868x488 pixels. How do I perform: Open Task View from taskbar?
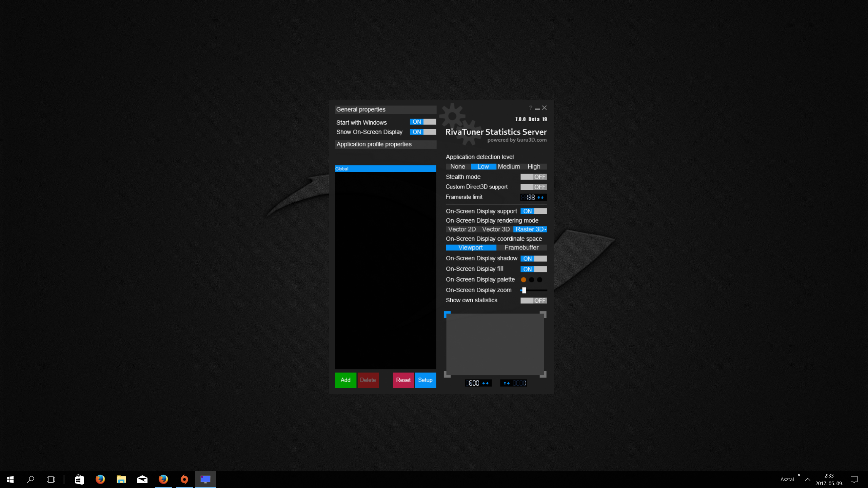click(x=51, y=480)
